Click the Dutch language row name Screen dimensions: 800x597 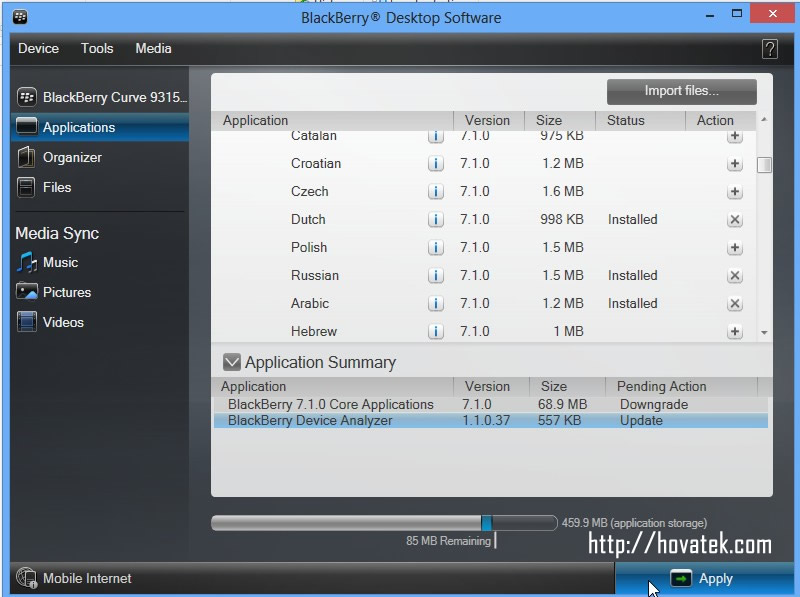pos(308,219)
